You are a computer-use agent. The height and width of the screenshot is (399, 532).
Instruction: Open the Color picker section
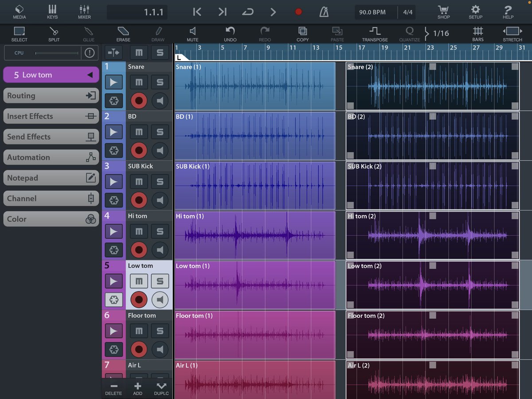[x=51, y=219]
